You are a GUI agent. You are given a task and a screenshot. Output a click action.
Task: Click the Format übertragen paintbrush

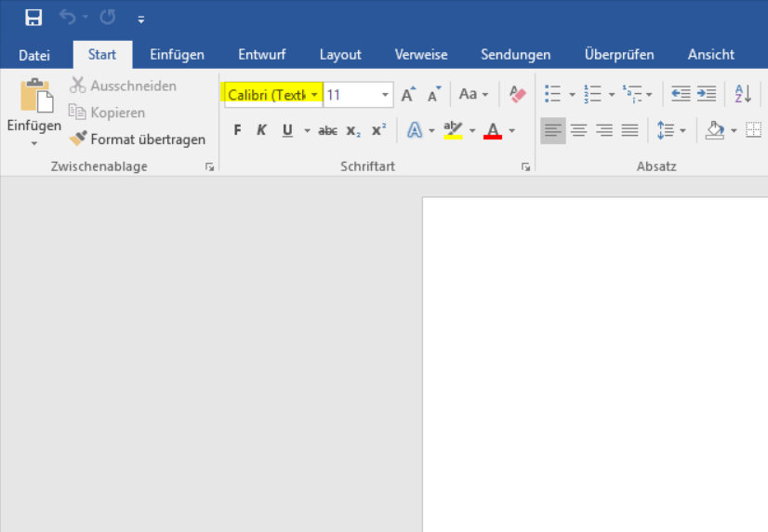point(138,140)
